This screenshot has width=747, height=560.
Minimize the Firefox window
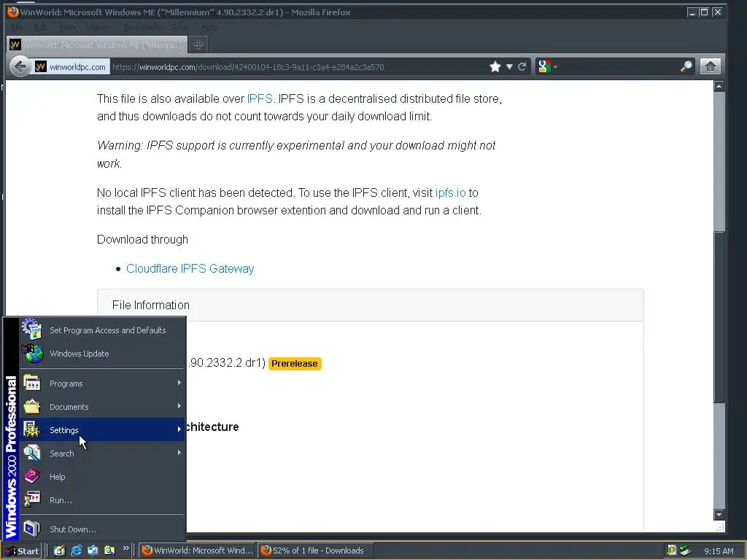click(692, 12)
